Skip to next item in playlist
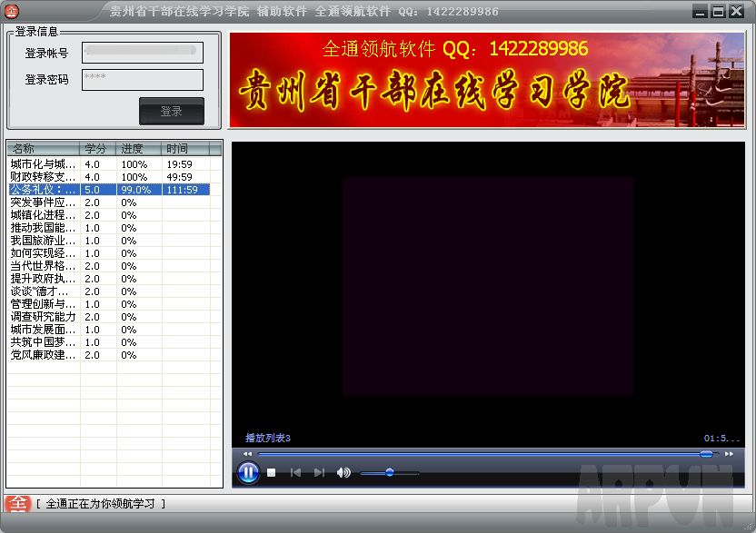 coord(319,472)
